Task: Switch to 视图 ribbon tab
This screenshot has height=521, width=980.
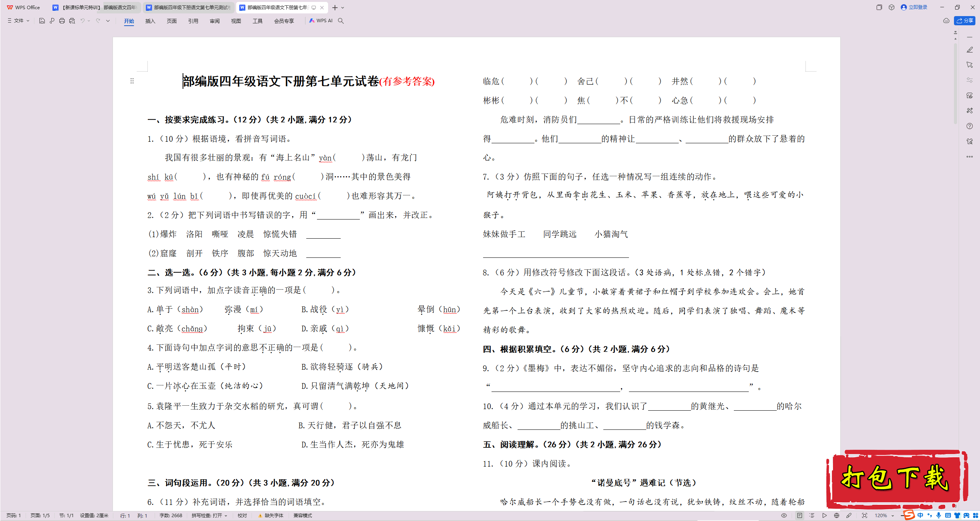Action: pos(236,21)
